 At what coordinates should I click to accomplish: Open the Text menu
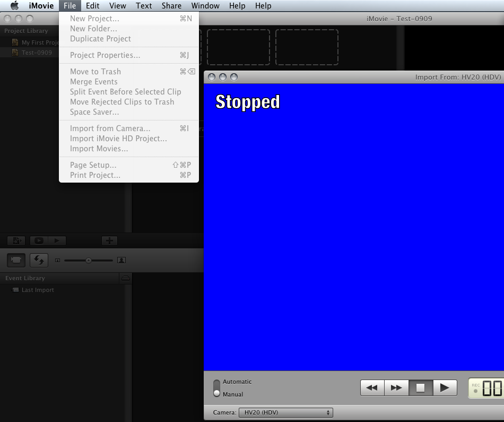coord(144,6)
